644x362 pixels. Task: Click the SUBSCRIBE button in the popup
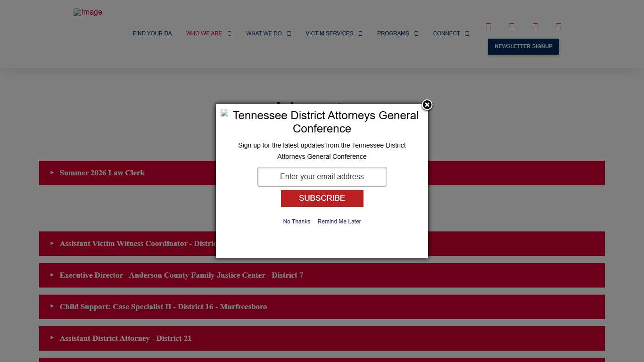tap(322, 198)
